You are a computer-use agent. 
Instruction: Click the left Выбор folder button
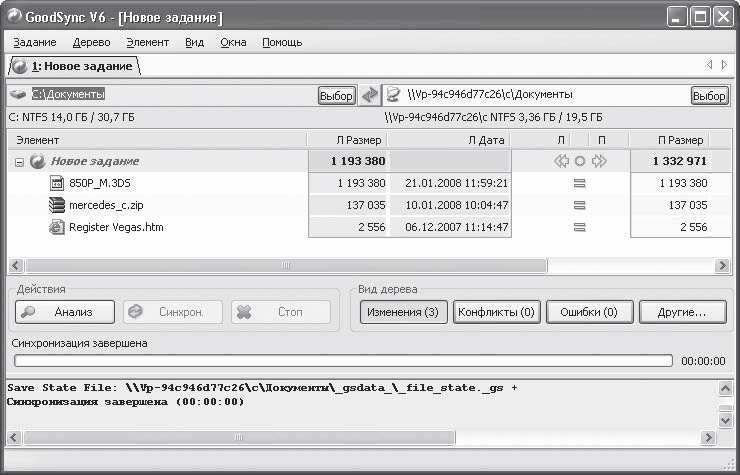pos(336,95)
